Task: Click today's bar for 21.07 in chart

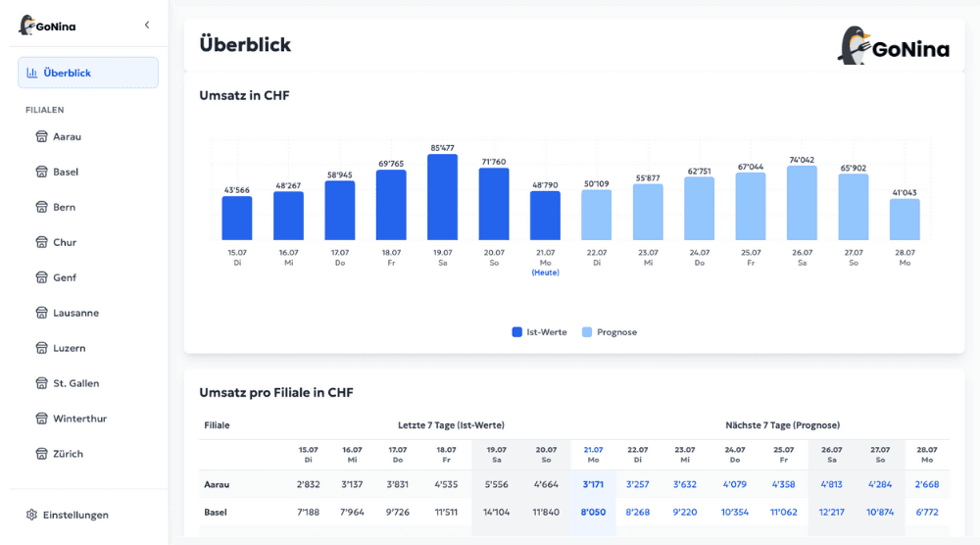Action: coord(545,216)
